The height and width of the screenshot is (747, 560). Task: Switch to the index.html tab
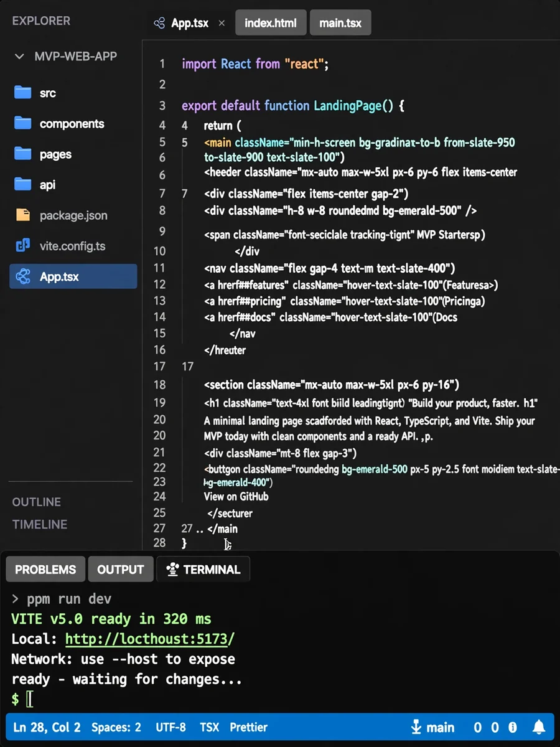271,24
